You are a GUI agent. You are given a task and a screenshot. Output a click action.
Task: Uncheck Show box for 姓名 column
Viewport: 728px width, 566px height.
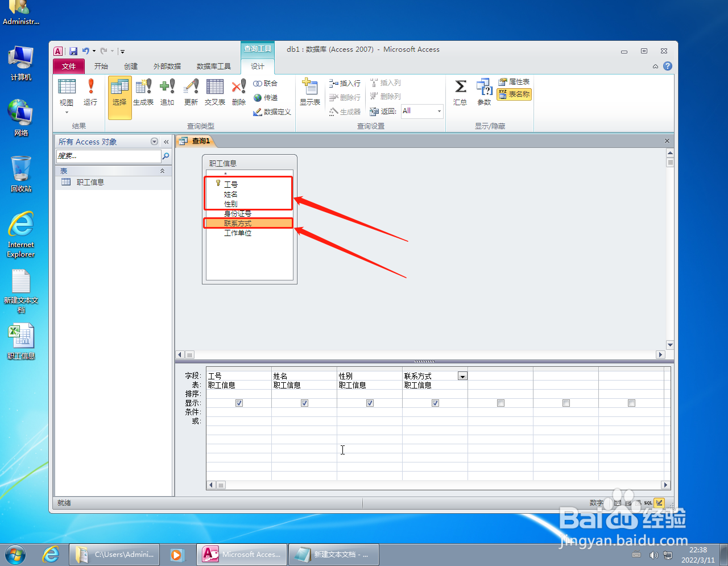coord(304,403)
